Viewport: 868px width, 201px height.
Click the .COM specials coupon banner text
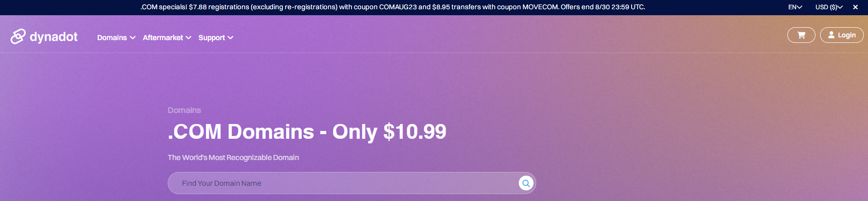(393, 7)
